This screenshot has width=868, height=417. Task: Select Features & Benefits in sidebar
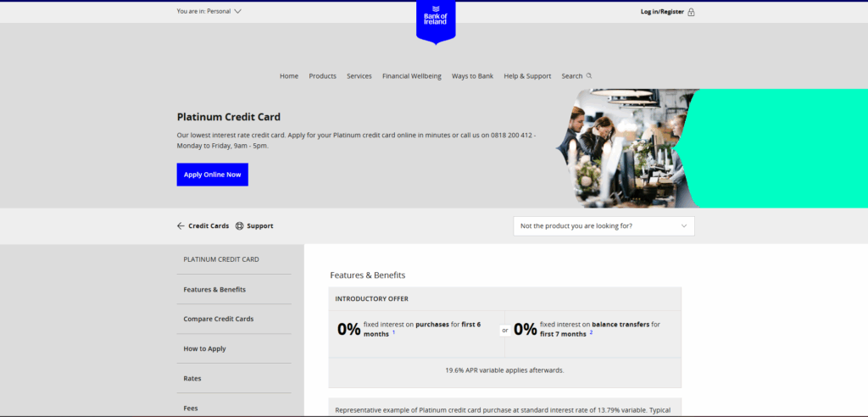(214, 289)
